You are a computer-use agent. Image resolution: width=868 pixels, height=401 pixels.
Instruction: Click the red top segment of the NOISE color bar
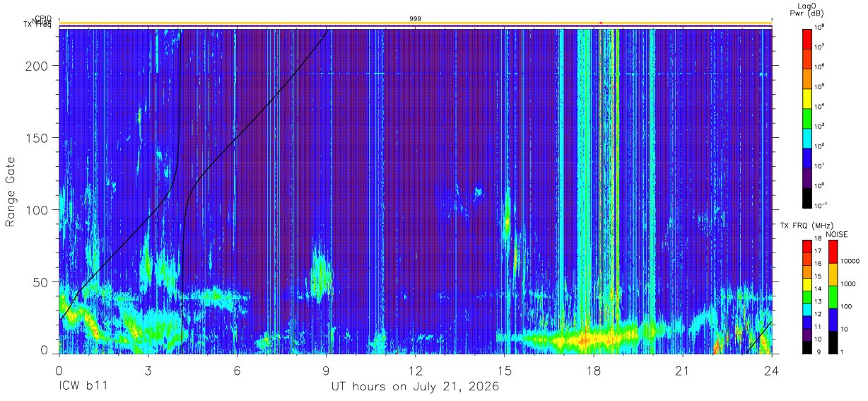click(833, 251)
